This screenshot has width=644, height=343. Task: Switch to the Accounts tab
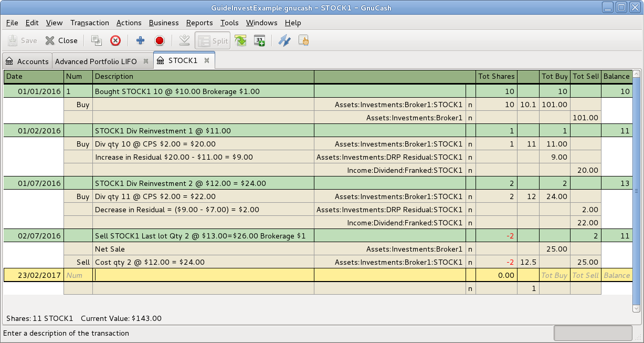pos(27,61)
